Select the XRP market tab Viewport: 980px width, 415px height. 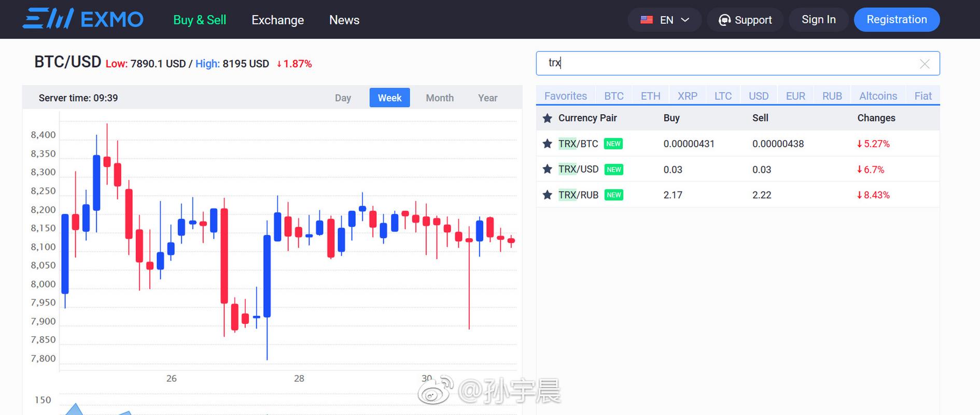688,96
